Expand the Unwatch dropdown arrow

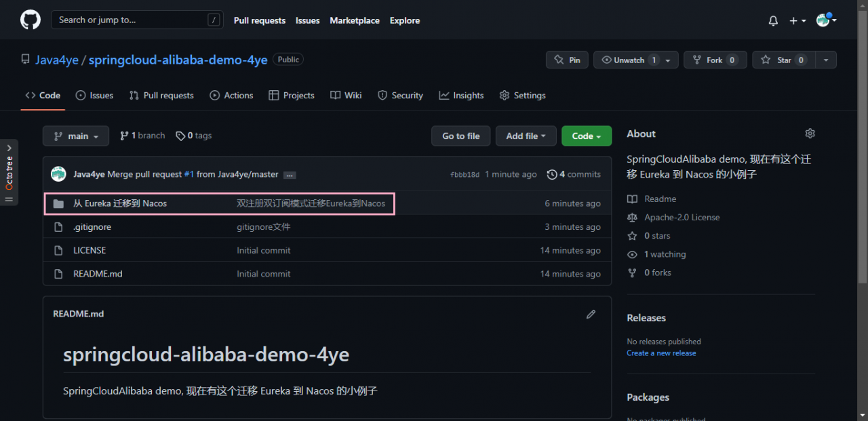point(668,60)
